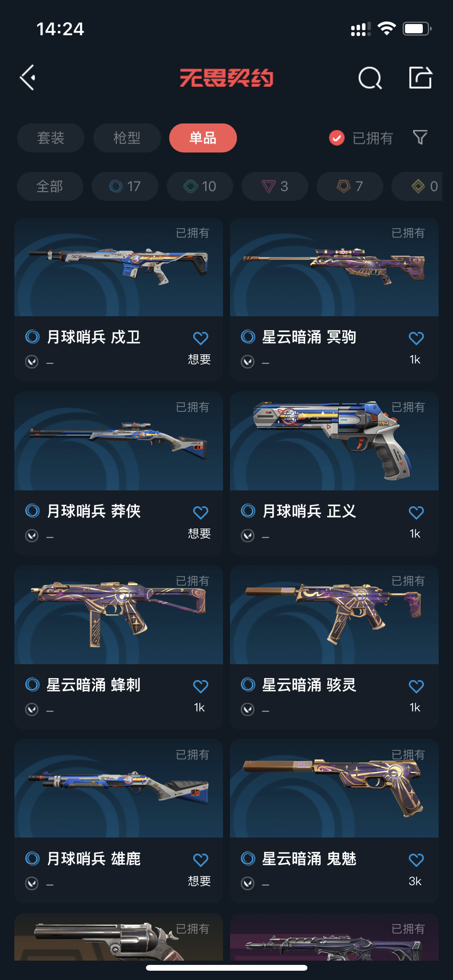Like the 月球哨兵 正义 skin heart
Viewport: 453px width, 980px height.
pos(416,512)
